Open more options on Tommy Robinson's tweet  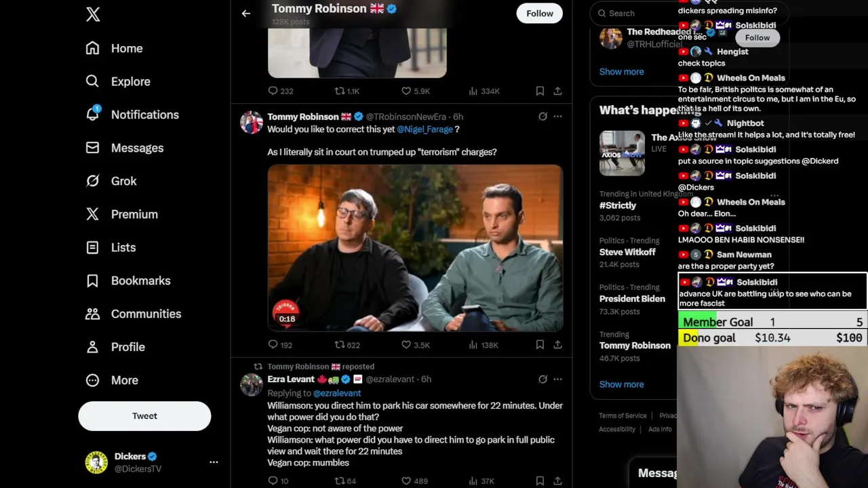(x=557, y=117)
